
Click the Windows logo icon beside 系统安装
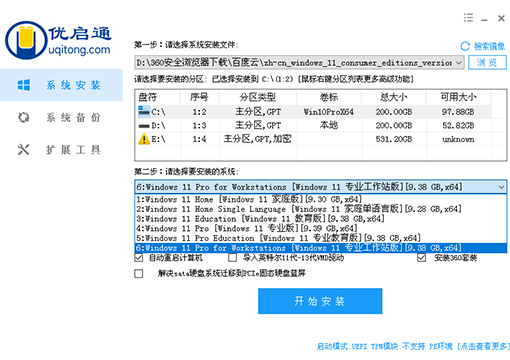point(24,85)
